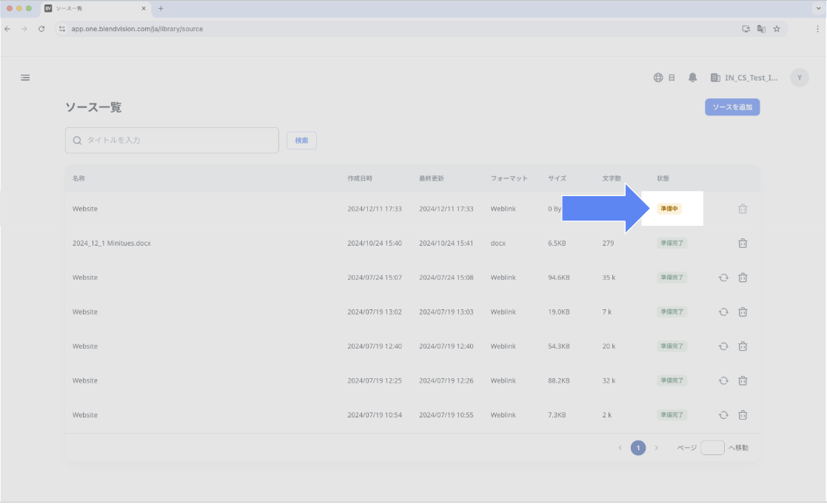View site information icon in address bar
Screen dimensions: 827x504
point(62,29)
